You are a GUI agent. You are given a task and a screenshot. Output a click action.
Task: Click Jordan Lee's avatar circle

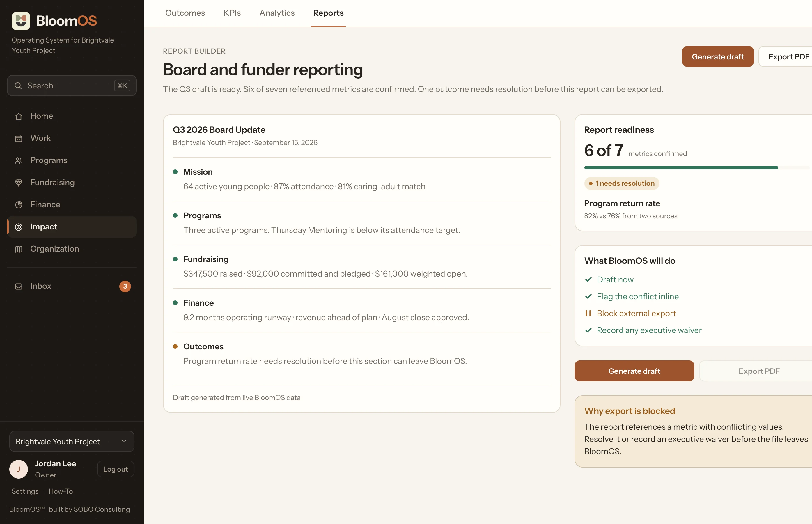[19, 469]
